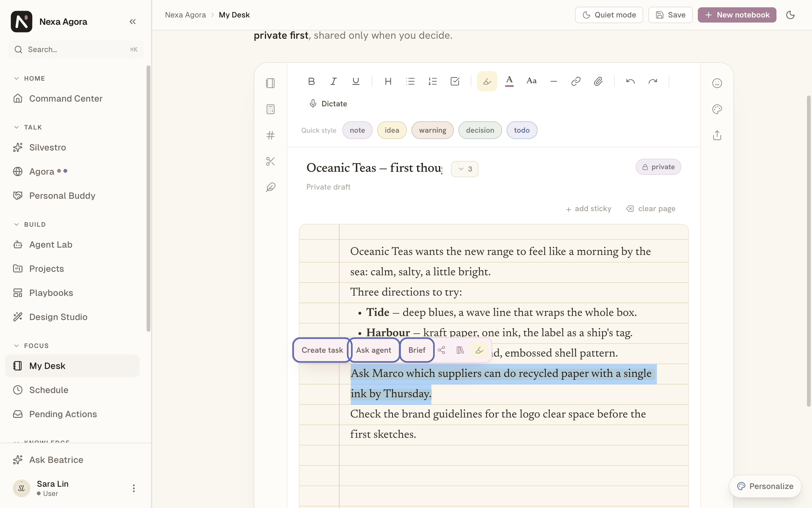Collapse the sidebar
Screen dimensions: 812x508
(133, 22)
